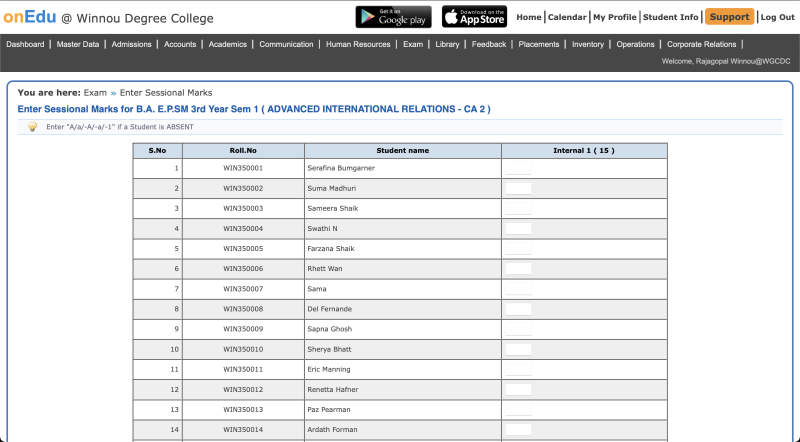Open the Student Info link

(x=671, y=17)
